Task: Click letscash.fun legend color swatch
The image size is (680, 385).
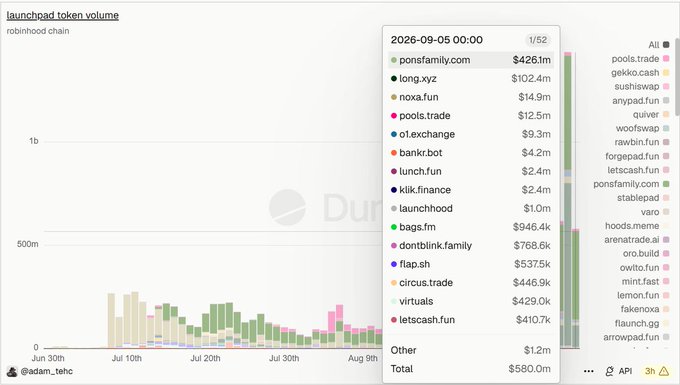Action: (x=666, y=170)
